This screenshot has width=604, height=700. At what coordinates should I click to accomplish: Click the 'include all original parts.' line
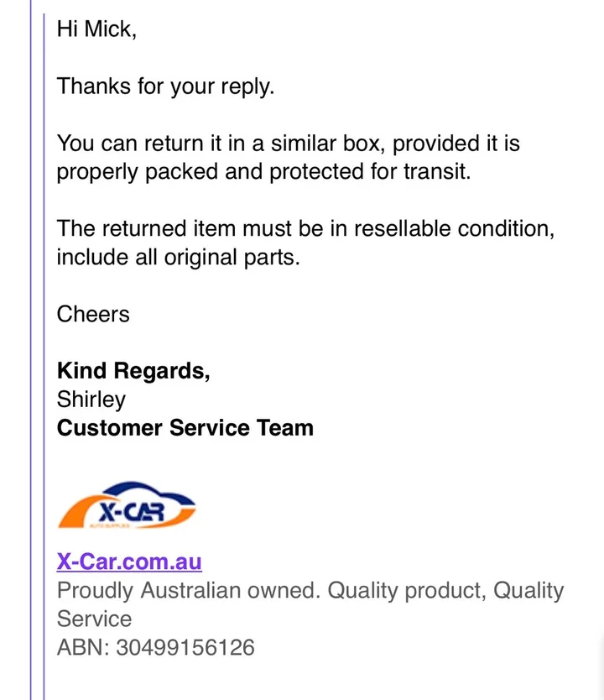coord(178,257)
